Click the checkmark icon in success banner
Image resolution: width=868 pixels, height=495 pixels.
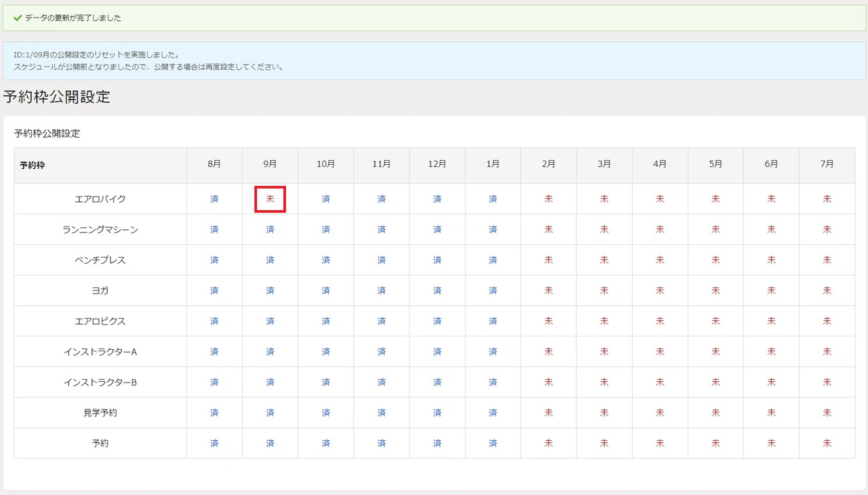[18, 18]
